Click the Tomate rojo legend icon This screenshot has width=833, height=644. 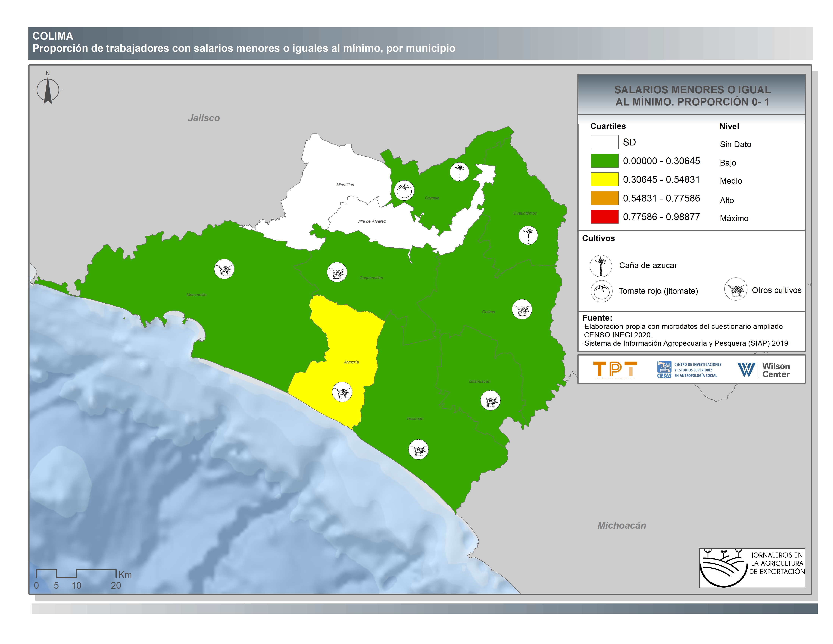[x=601, y=291]
